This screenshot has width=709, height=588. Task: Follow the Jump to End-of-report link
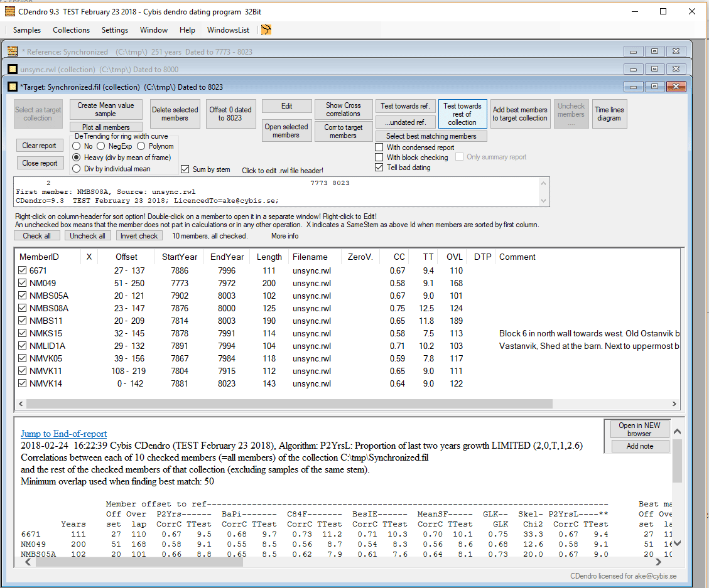(x=64, y=434)
